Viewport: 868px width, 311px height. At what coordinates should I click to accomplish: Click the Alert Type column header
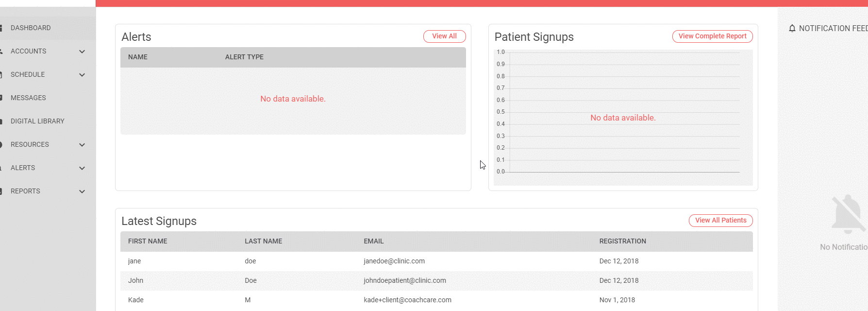click(244, 57)
